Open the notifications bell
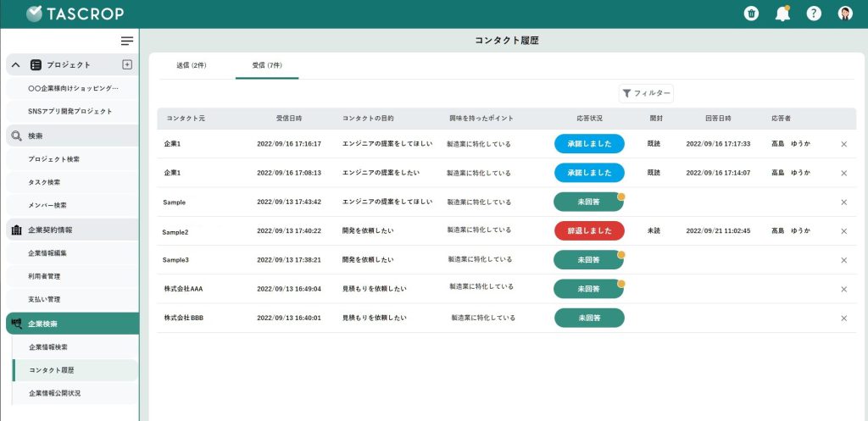This screenshot has width=868, height=421. coord(782,14)
